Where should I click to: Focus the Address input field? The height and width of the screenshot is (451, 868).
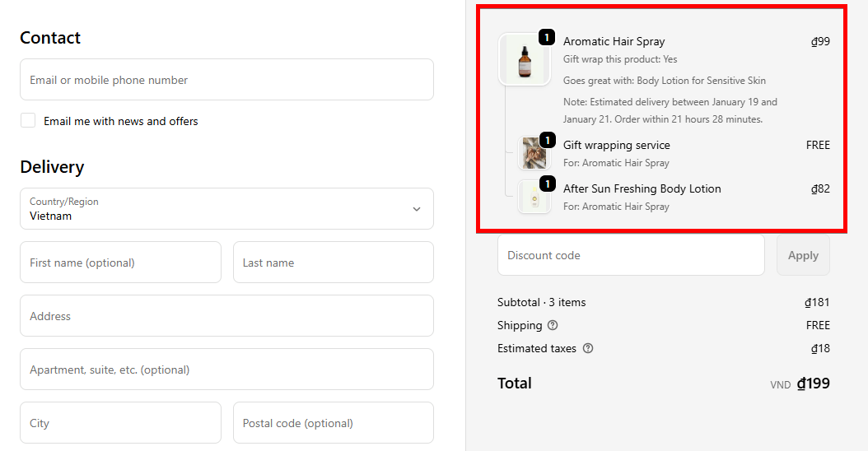[x=226, y=316]
